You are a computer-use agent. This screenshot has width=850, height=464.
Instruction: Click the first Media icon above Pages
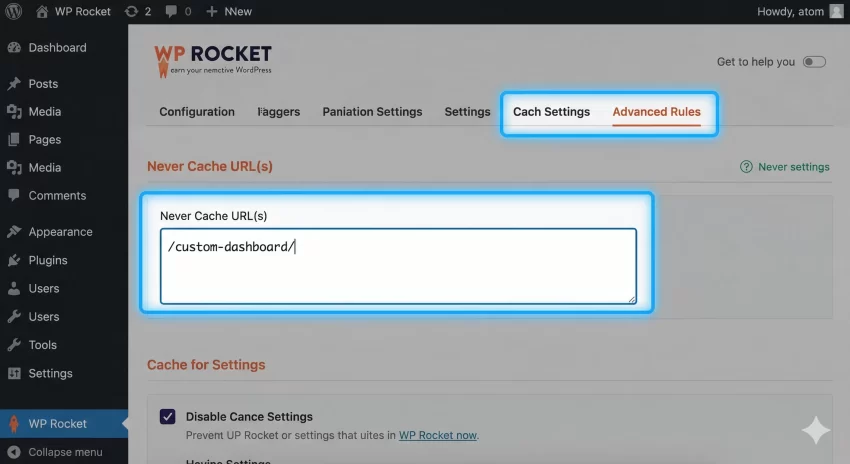pos(14,112)
